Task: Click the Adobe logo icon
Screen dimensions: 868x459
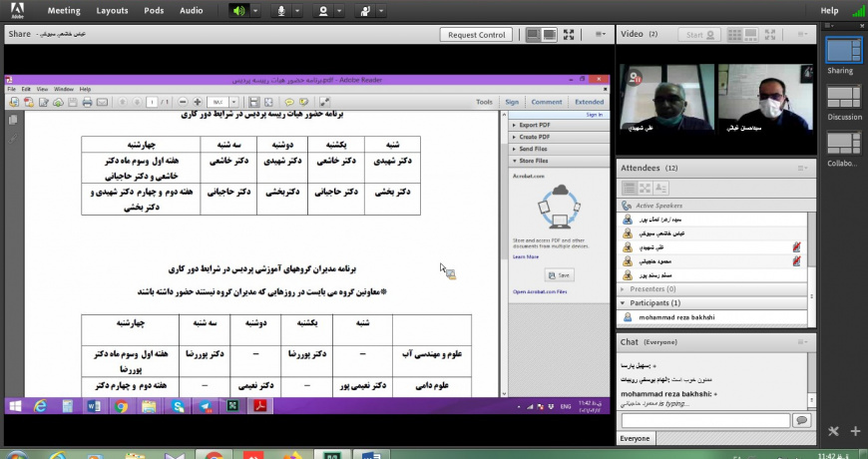Action: [17, 10]
